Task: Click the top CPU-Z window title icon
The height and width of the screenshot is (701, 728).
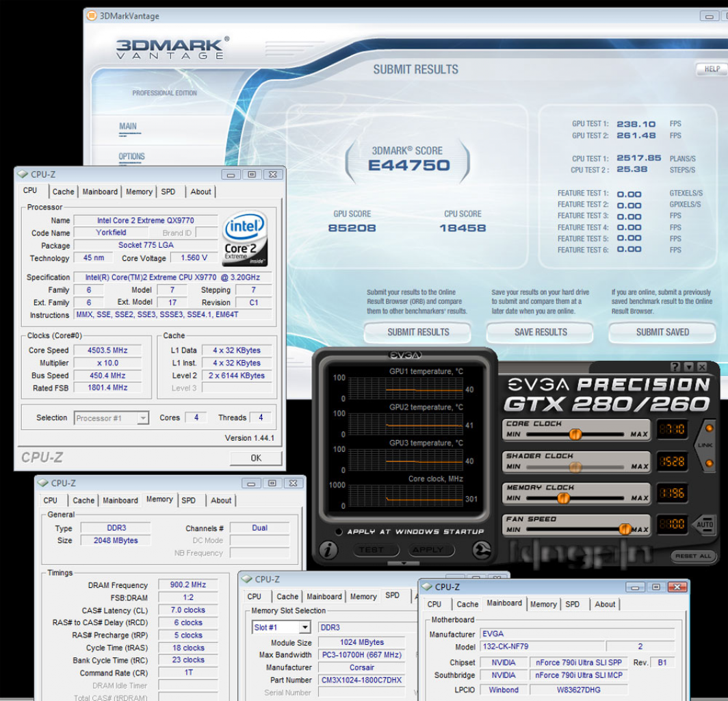Action: 23,174
